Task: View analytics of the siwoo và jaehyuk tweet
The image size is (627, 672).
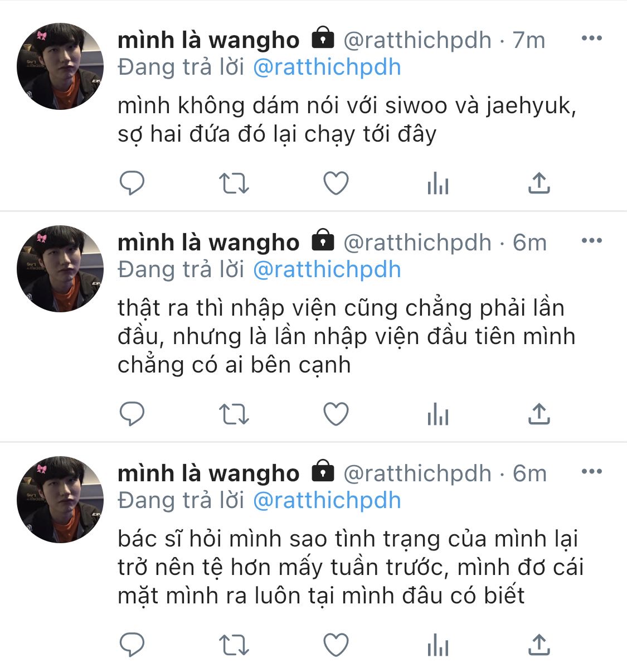Action: (438, 183)
